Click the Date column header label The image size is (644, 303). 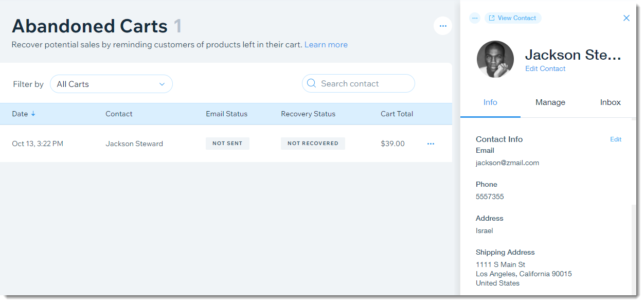(x=20, y=114)
